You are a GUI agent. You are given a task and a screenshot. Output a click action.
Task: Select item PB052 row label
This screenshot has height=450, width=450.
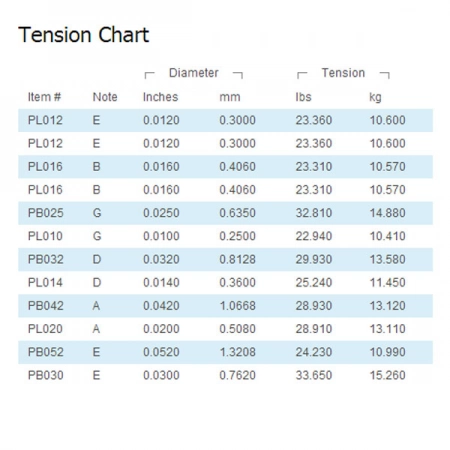[45, 352]
